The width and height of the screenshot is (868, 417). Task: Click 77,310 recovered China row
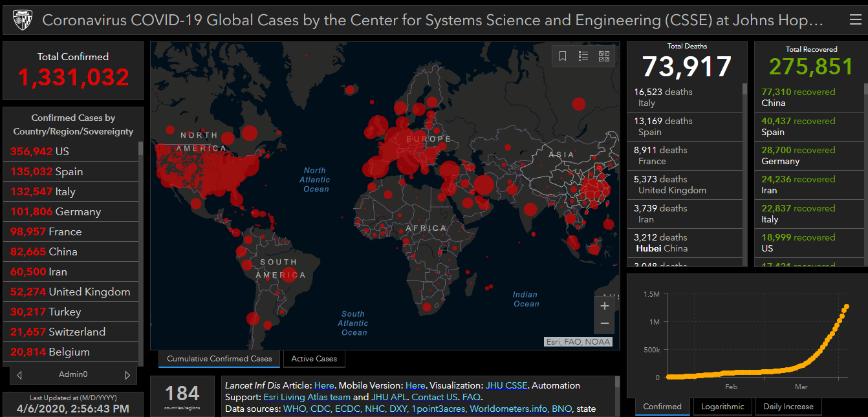point(809,98)
